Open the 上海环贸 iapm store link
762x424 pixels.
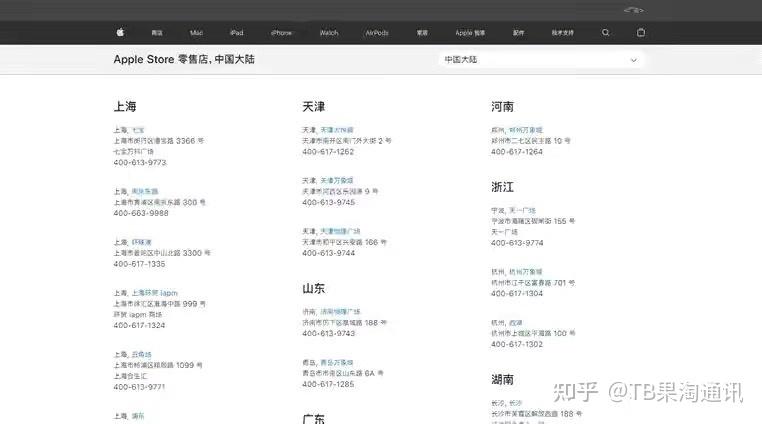pos(155,293)
